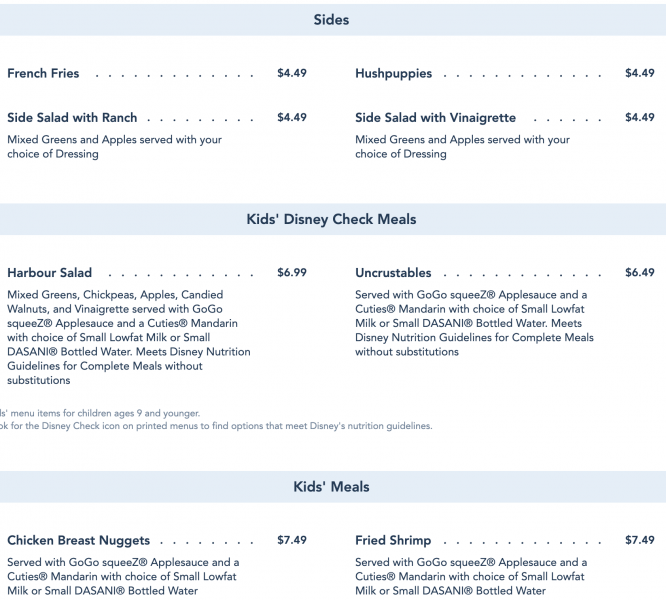
Task: Click the $6.99 Harbour Salad price
Action: pyautogui.click(x=292, y=273)
